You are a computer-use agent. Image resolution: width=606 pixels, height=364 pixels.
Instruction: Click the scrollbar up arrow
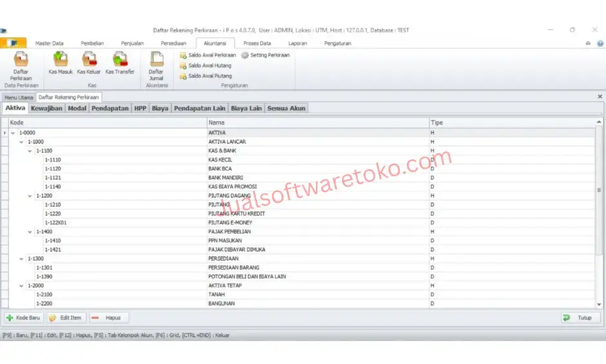click(599, 122)
